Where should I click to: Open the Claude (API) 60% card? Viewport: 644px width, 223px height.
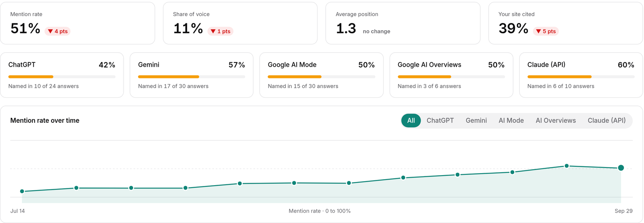pyautogui.click(x=581, y=75)
